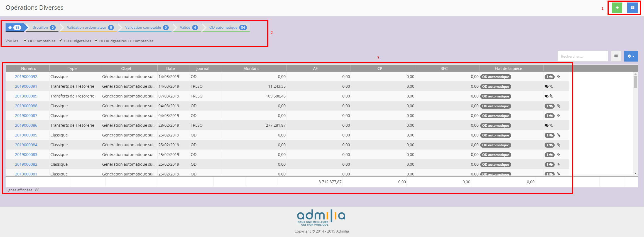Click paperclip attachment icon for row 2019000091

click(551, 86)
